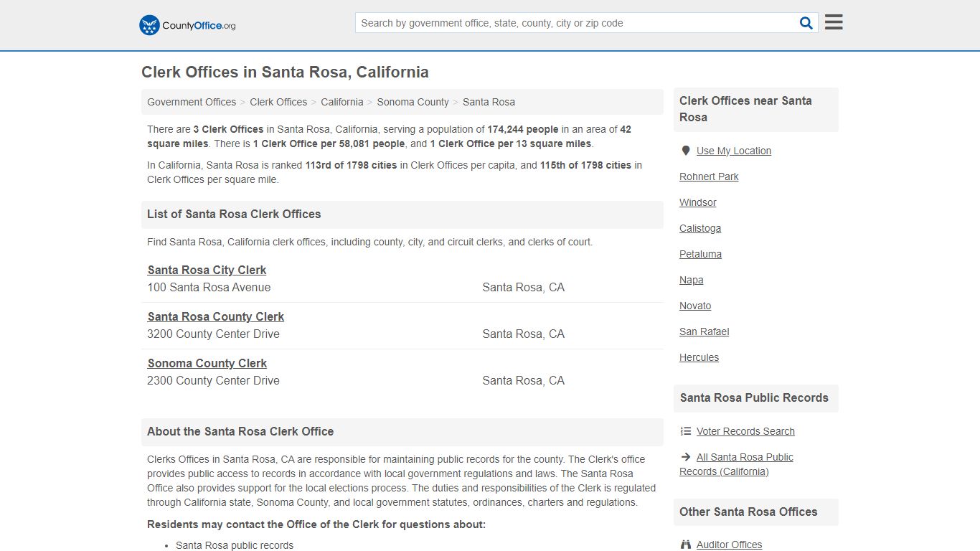Open Hercules clerk offices
Image resolution: width=980 pixels, height=551 pixels.
pyautogui.click(x=699, y=357)
